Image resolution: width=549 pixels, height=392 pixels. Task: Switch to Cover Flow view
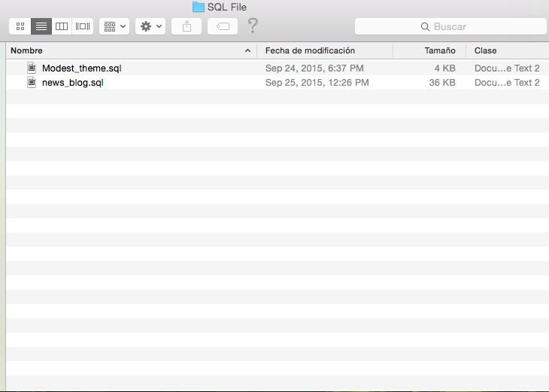click(83, 26)
